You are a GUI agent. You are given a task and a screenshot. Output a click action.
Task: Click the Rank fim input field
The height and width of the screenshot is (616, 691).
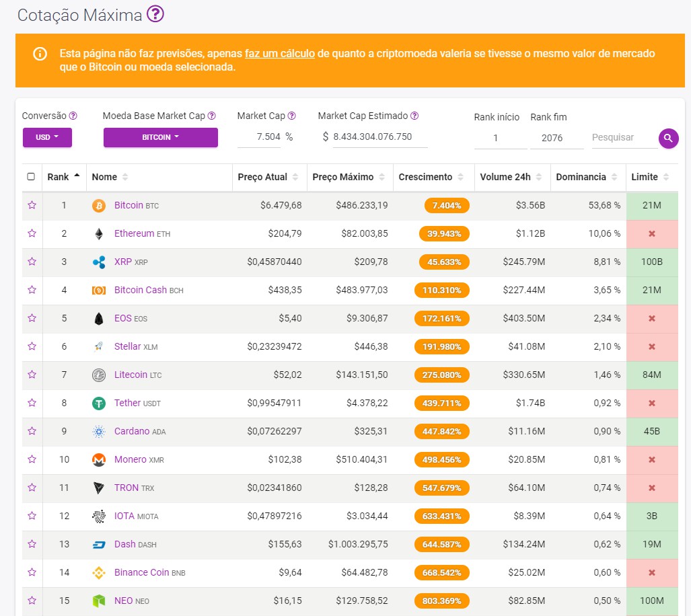click(557, 139)
